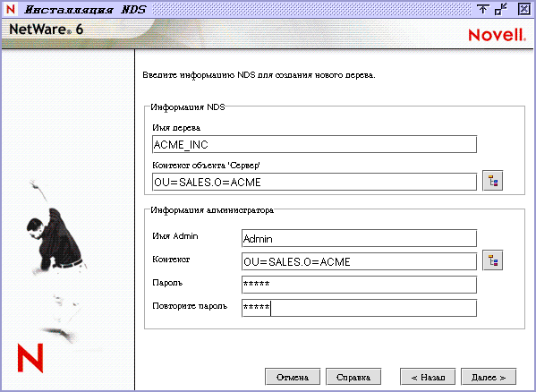This screenshot has width=536, height=392.
Task: Click the administrator Контекст input field
Action: [x=359, y=261]
